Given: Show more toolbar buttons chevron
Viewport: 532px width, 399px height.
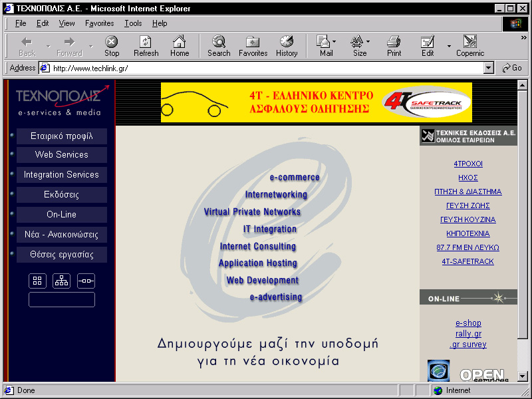Looking at the screenshot, I should [x=524, y=38].
